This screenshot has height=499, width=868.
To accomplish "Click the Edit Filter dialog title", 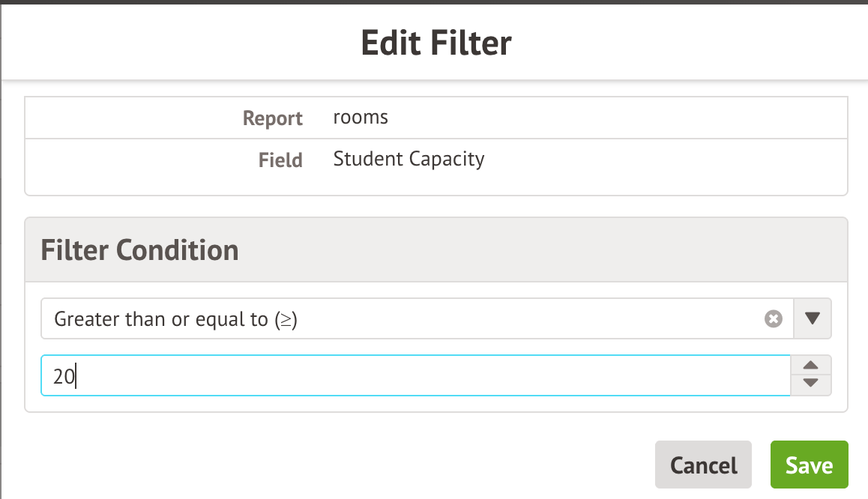I will pos(435,43).
